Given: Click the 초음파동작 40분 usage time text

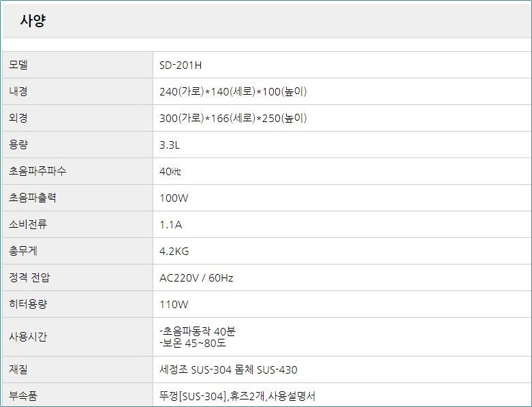Looking at the screenshot, I should pyautogui.click(x=198, y=331).
